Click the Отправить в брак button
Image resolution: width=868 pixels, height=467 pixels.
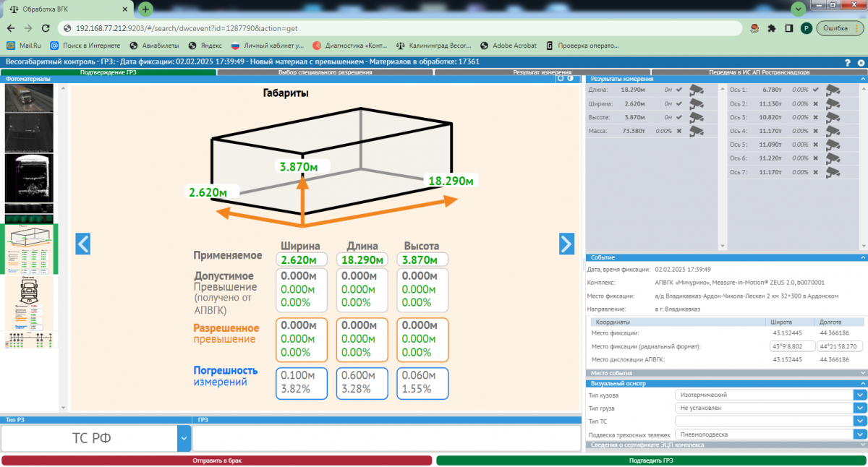pos(216,460)
